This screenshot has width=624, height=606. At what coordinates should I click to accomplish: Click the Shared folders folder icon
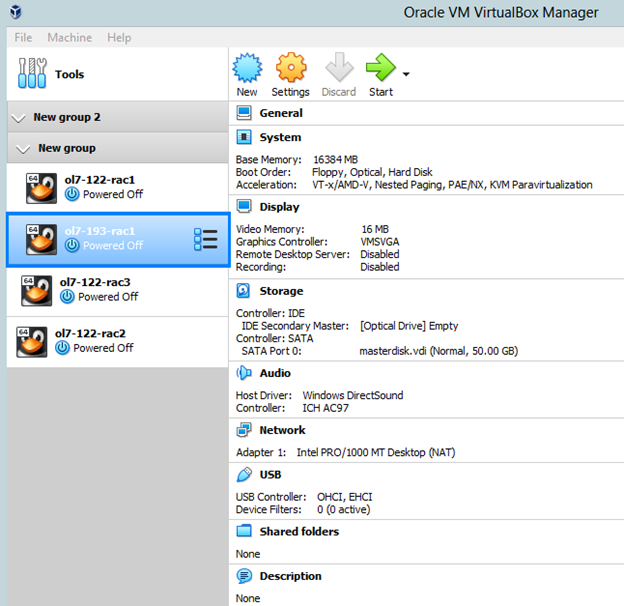244,531
